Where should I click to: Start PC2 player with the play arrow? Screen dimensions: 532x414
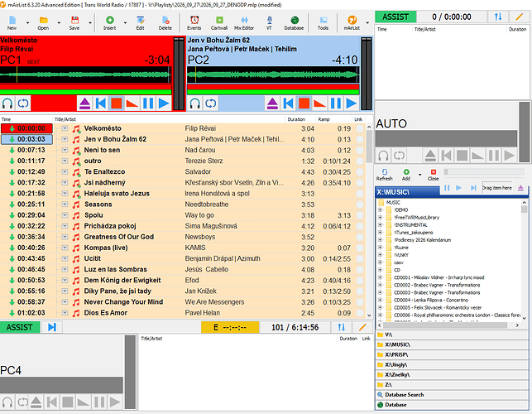(x=352, y=103)
